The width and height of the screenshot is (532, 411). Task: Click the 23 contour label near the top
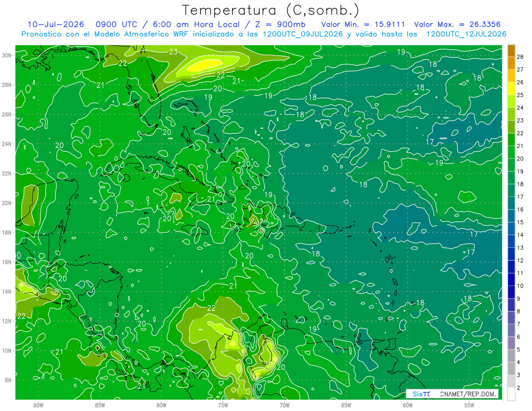pos(173,52)
